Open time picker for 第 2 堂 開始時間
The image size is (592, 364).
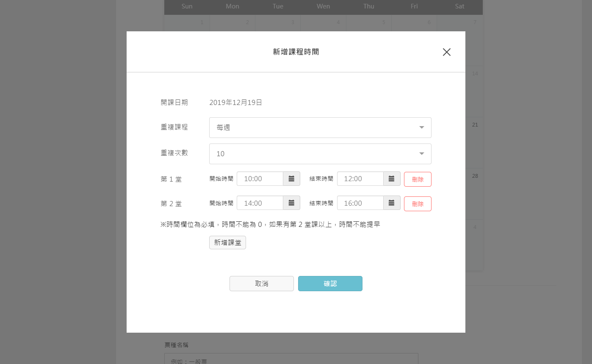(291, 203)
